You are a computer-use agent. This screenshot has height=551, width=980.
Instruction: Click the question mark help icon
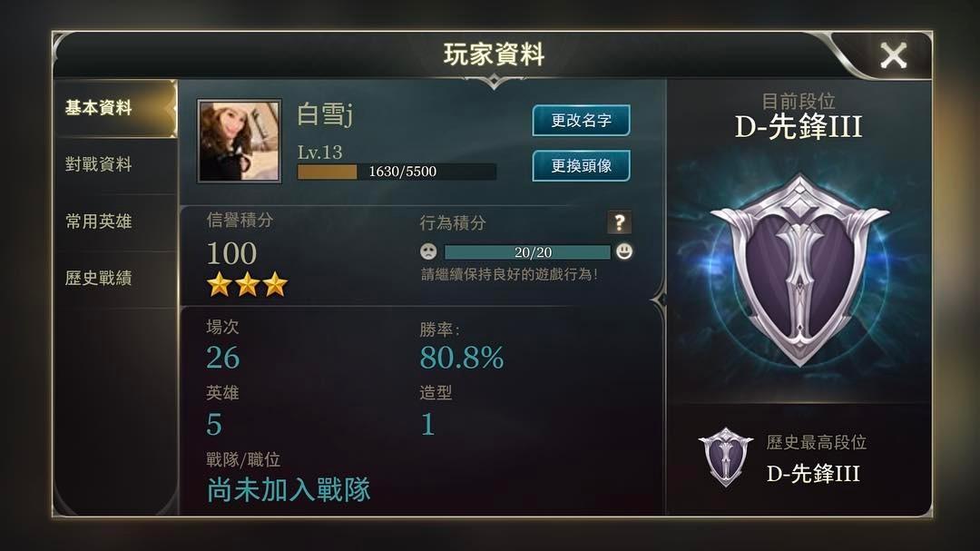tap(620, 222)
